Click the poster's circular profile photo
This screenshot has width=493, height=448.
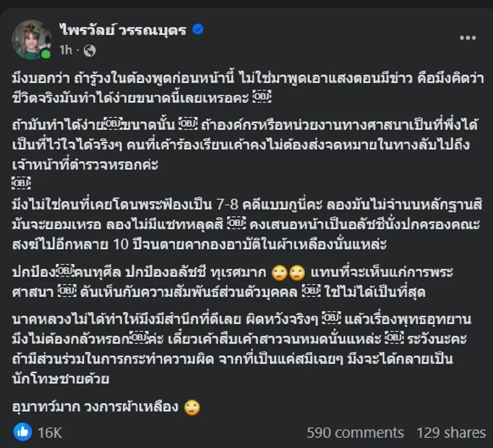[x=32, y=39]
